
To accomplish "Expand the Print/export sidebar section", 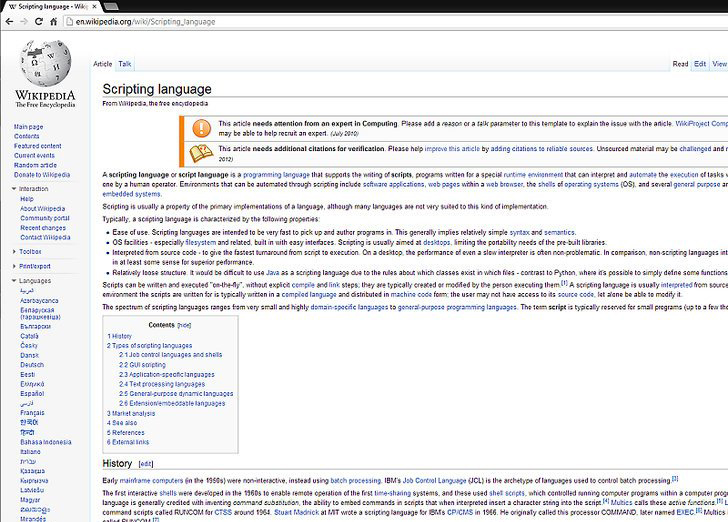I will [14, 266].
